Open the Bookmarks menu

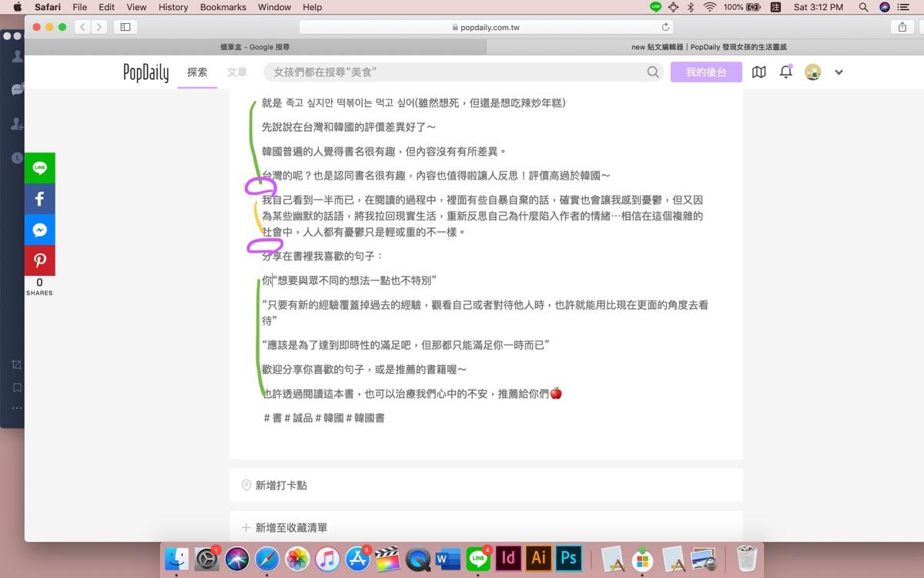223,7
